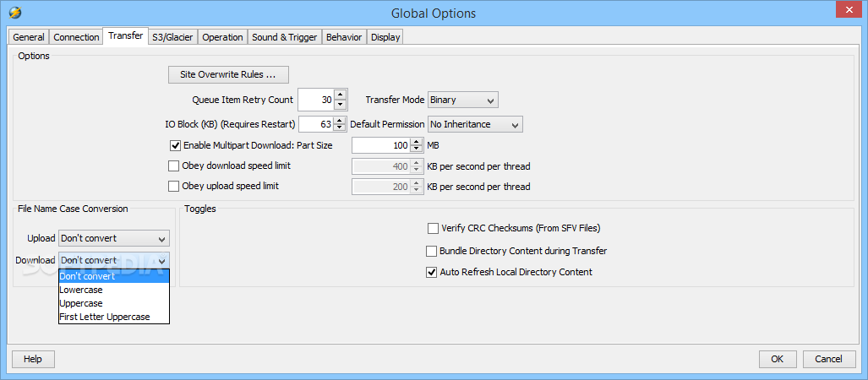
Task: Open the Sound & Trigger tab
Action: (285, 37)
